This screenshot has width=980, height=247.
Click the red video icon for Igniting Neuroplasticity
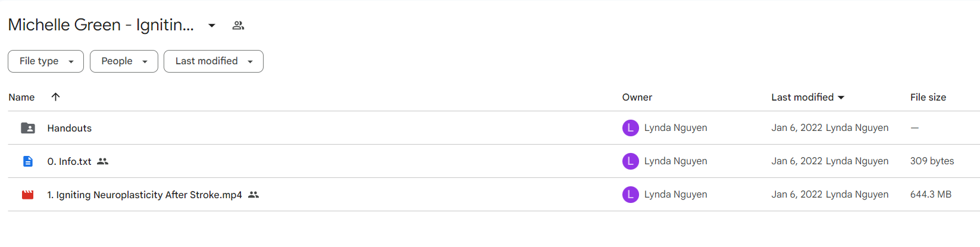click(28, 195)
